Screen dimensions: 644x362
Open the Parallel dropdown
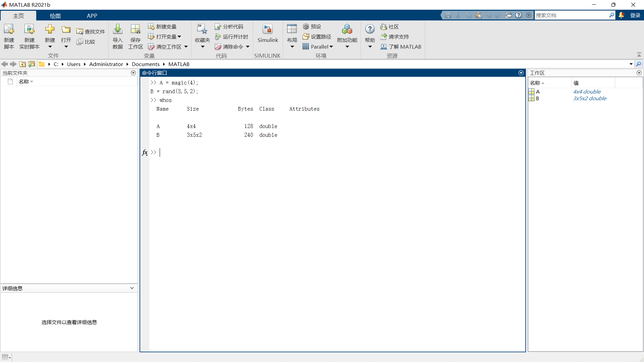pos(318,47)
